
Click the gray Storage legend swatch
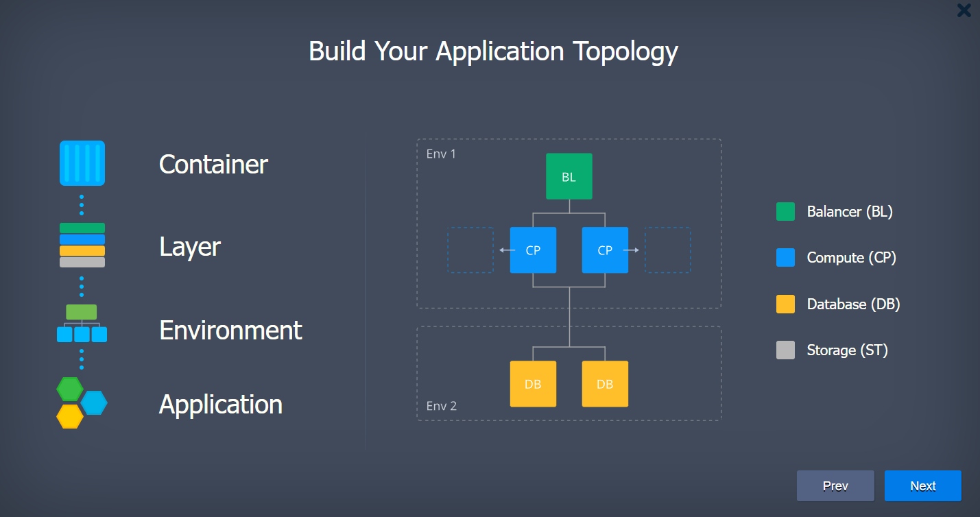click(x=785, y=350)
